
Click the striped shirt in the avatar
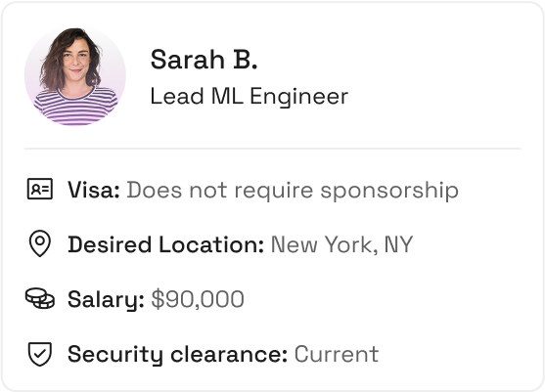coord(75,106)
